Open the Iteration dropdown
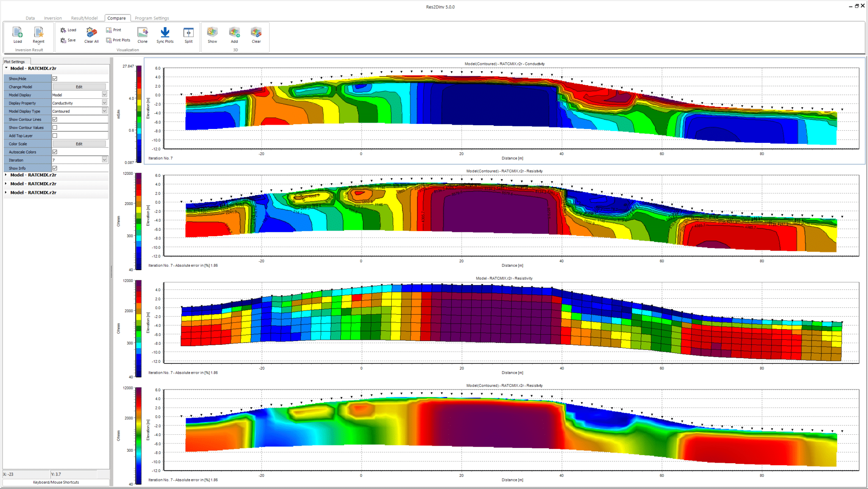 [x=104, y=160]
